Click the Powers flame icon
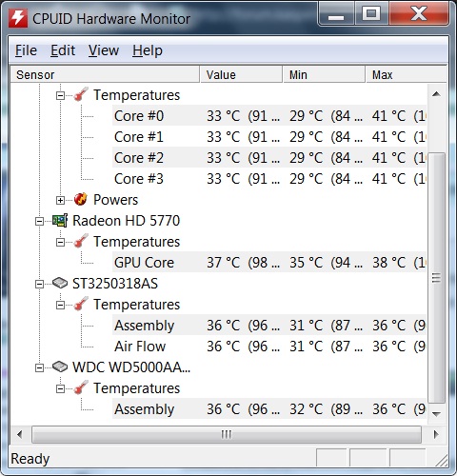 pos(81,200)
